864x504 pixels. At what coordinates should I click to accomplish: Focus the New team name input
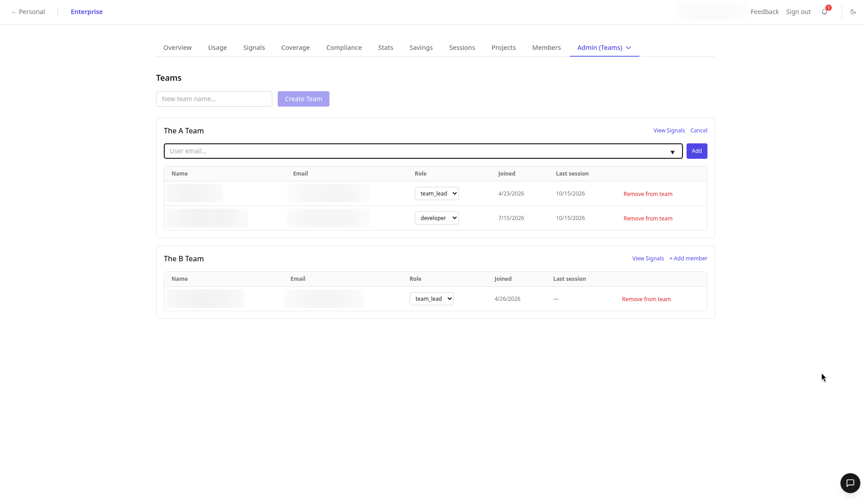click(x=214, y=99)
